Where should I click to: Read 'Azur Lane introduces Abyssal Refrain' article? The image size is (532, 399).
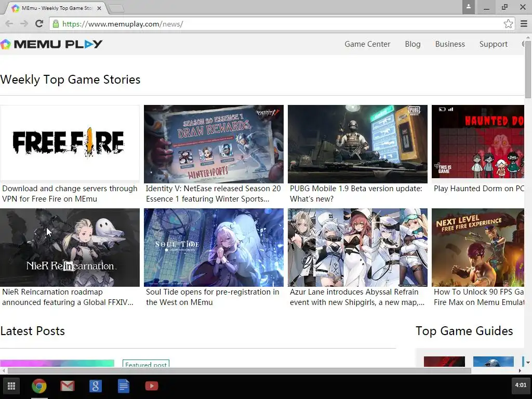coord(357,297)
